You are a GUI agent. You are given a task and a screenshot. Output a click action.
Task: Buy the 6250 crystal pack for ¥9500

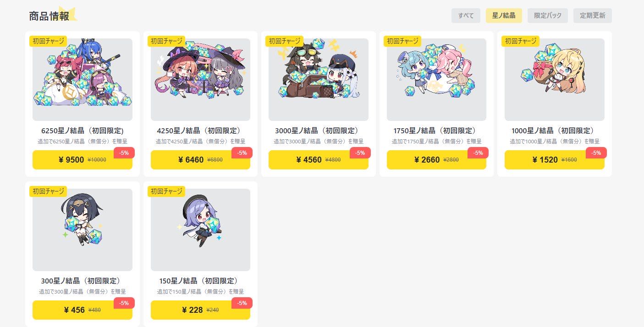[x=83, y=160]
